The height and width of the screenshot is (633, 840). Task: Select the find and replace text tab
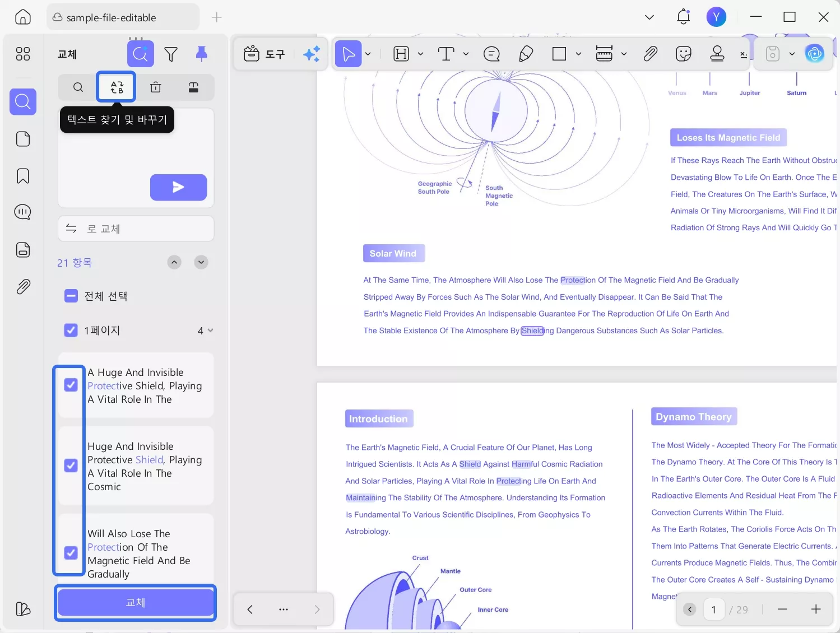point(117,87)
